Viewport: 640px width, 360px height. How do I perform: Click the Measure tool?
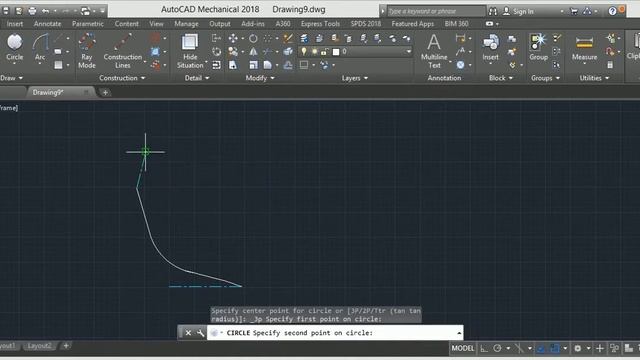pos(584,48)
